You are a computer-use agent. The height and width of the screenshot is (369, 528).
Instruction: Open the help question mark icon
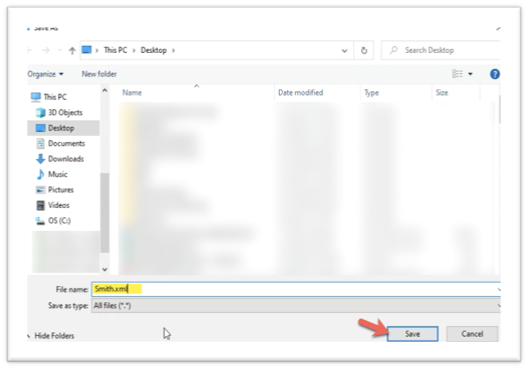click(495, 74)
